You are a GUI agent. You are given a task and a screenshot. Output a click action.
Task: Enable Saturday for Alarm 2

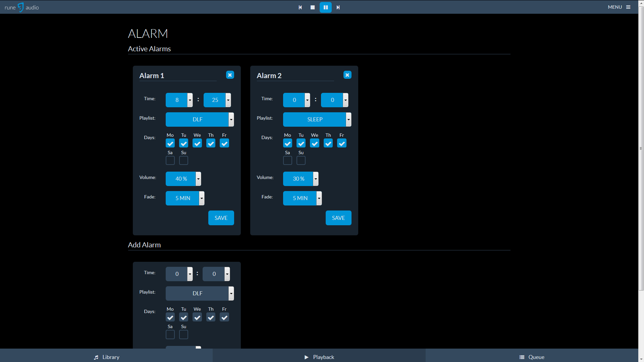pos(287,161)
